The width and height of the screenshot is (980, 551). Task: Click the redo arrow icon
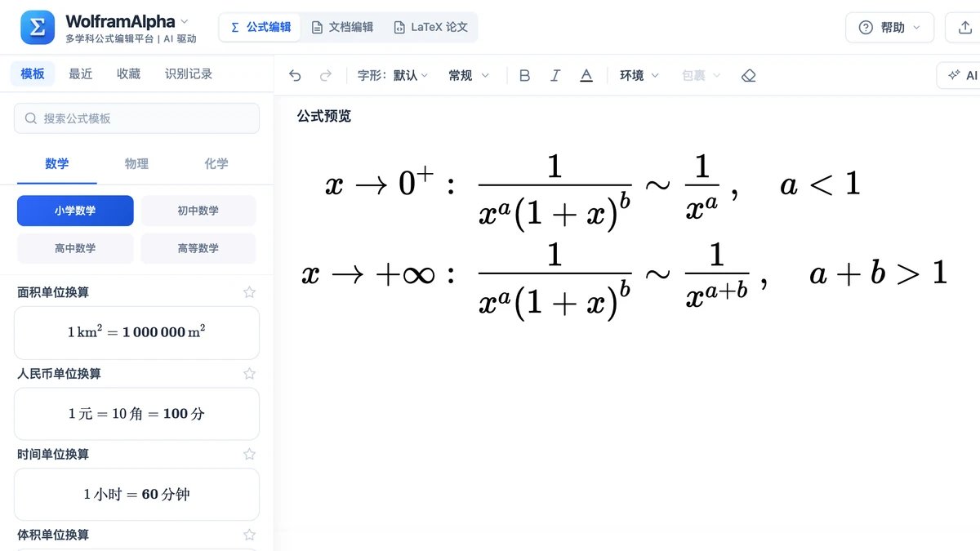[x=326, y=75]
